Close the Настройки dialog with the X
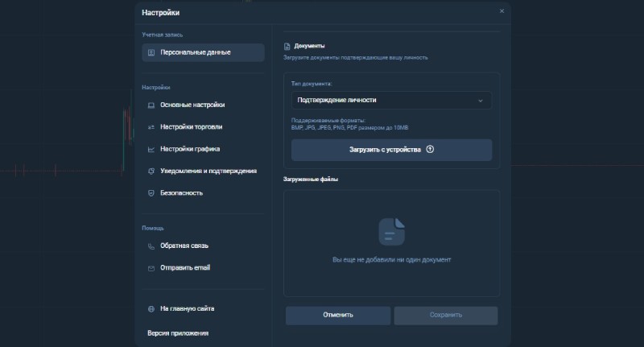 click(502, 11)
